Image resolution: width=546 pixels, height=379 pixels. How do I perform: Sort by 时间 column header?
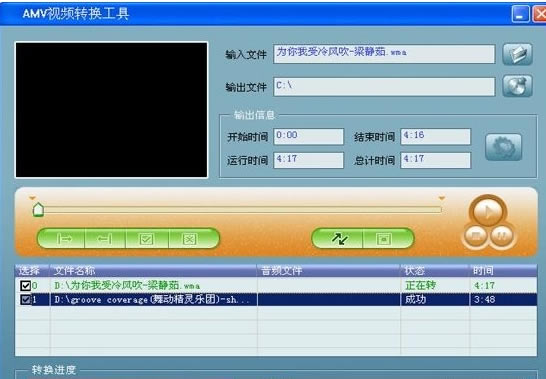(503, 271)
